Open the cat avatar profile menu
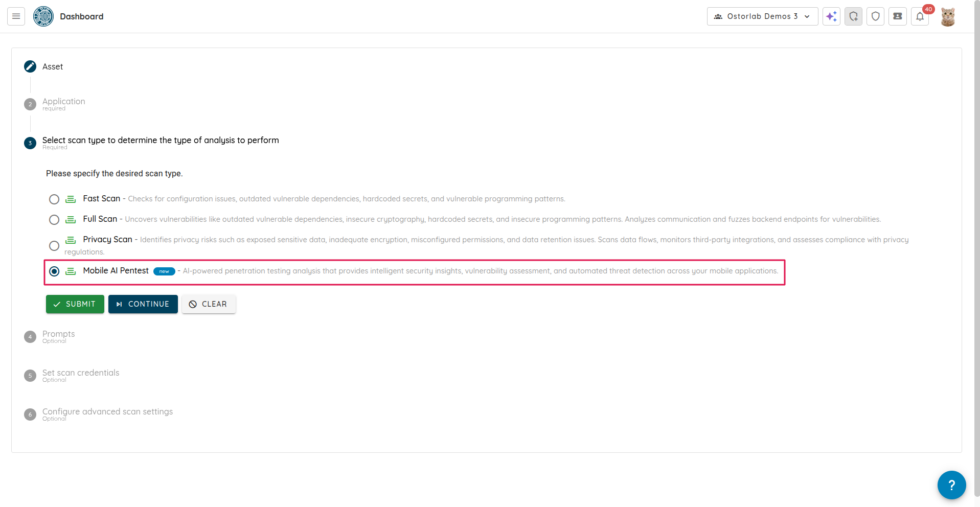This screenshot has height=507, width=980. 947,17
